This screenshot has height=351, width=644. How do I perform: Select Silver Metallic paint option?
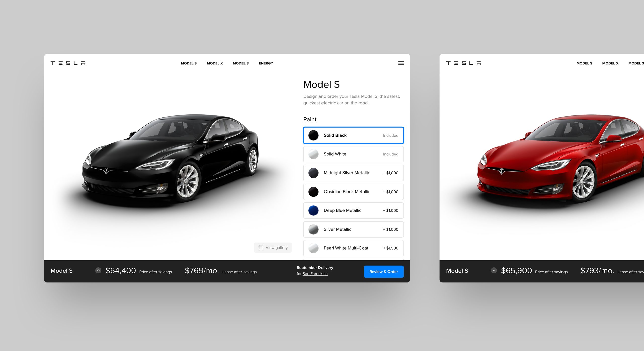point(354,229)
